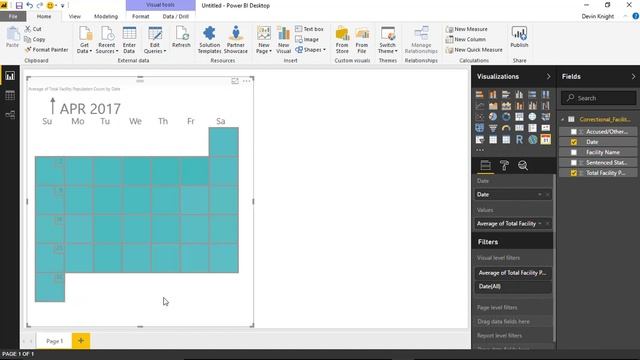Open the File tab
Screen dimensions: 640x360
(13, 16)
